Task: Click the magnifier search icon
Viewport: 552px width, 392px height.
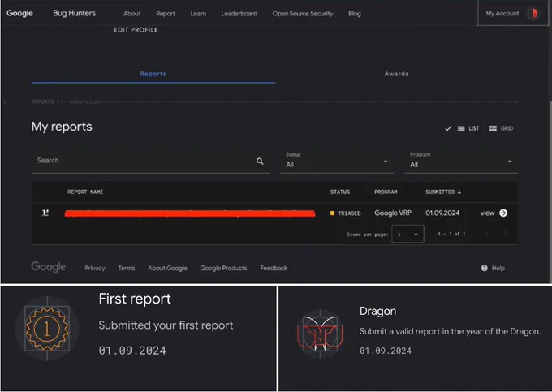Action: pyautogui.click(x=260, y=162)
